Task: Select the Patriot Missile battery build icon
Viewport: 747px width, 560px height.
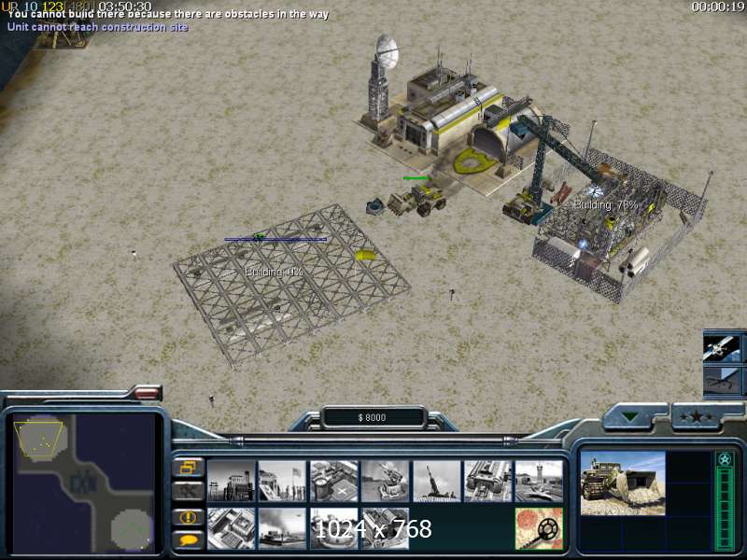Action: click(385, 481)
